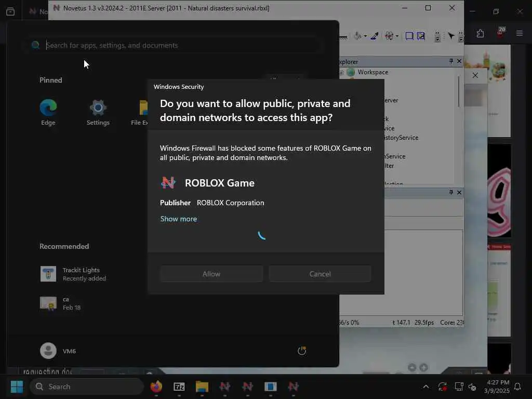Close the Novetus Explorer panel
The image size is (532, 399).
pos(459,61)
